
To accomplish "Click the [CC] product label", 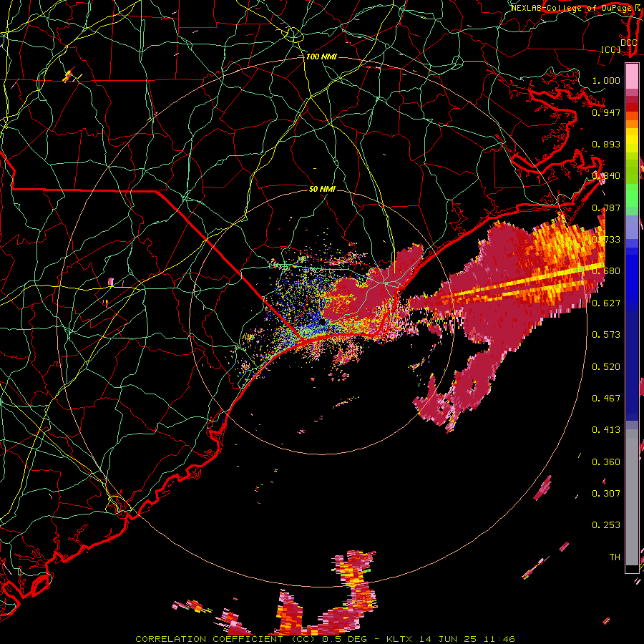I will pos(611,49).
